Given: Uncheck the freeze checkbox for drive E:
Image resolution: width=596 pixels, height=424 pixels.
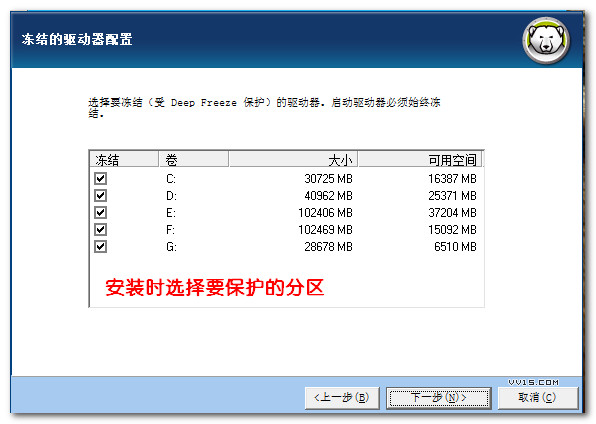Looking at the screenshot, I should click(100, 213).
